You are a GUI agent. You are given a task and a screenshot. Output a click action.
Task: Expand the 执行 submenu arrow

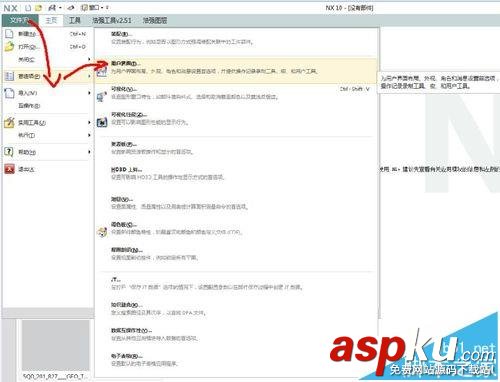point(89,135)
